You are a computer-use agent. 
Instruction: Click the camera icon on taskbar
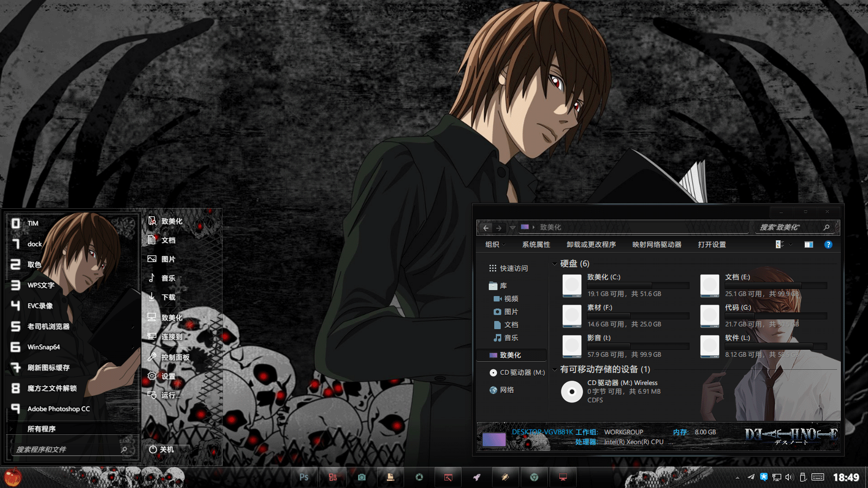coord(362,477)
